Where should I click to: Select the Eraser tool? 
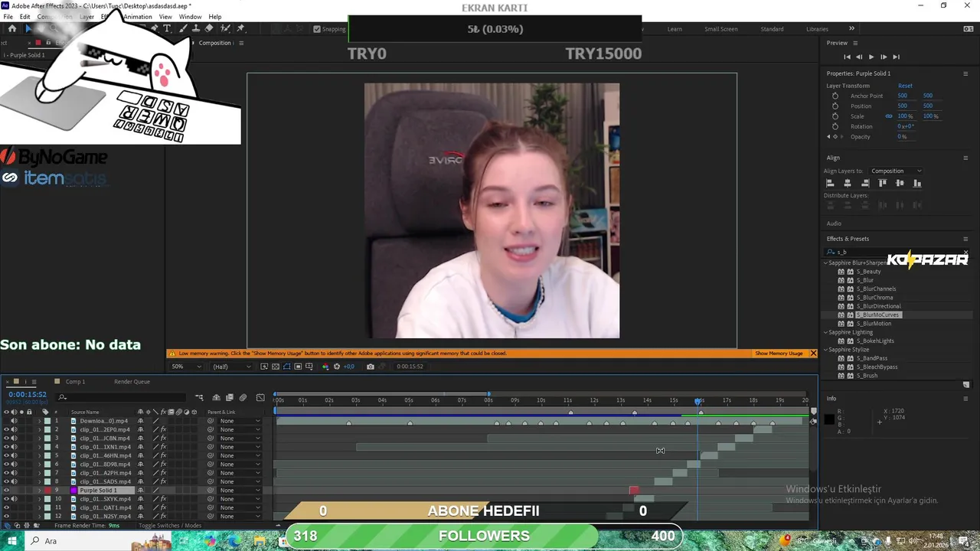click(x=209, y=28)
